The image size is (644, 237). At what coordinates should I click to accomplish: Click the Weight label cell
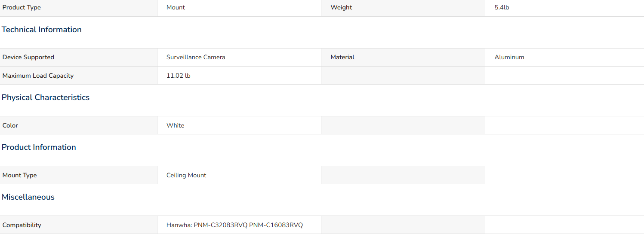click(x=403, y=8)
